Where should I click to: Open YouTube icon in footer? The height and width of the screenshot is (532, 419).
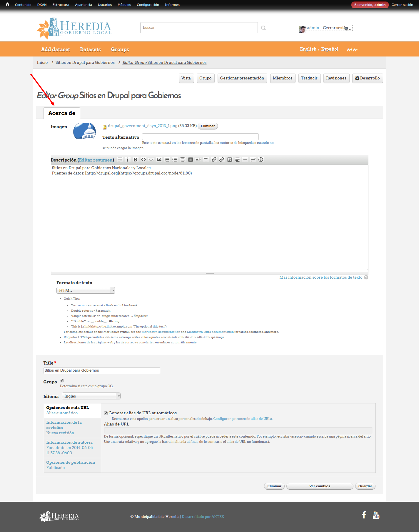[376, 515]
